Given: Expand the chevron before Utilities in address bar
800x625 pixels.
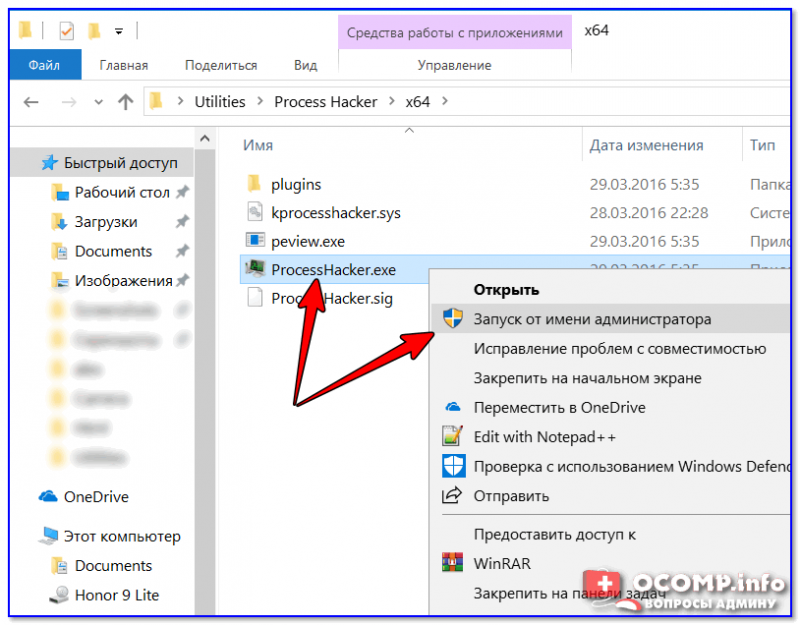Looking at the screenshot, I should [180, 101].
